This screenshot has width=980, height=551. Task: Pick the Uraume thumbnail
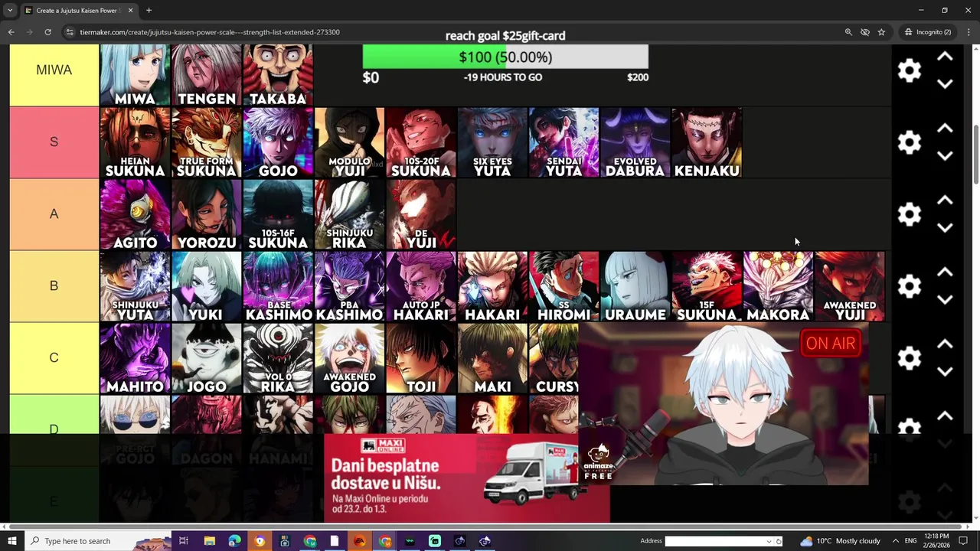click(x=635, y=286)
